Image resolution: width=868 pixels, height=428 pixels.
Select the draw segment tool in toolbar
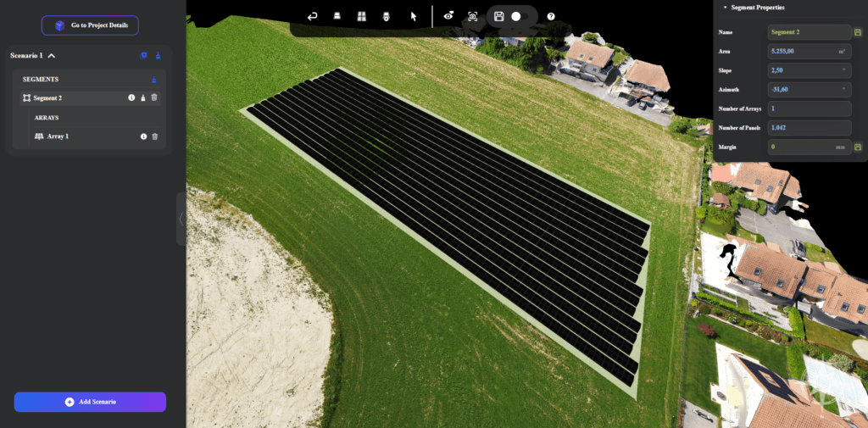click(337, 17)
